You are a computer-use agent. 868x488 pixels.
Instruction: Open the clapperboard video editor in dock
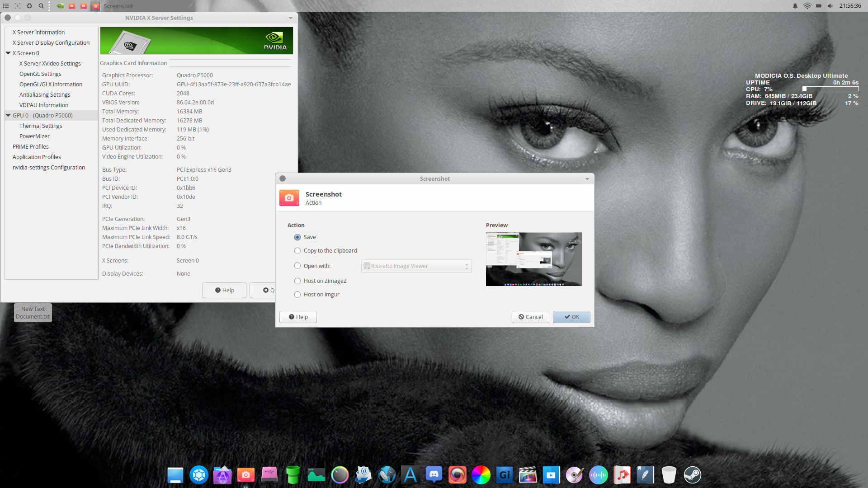pos(528,475)
